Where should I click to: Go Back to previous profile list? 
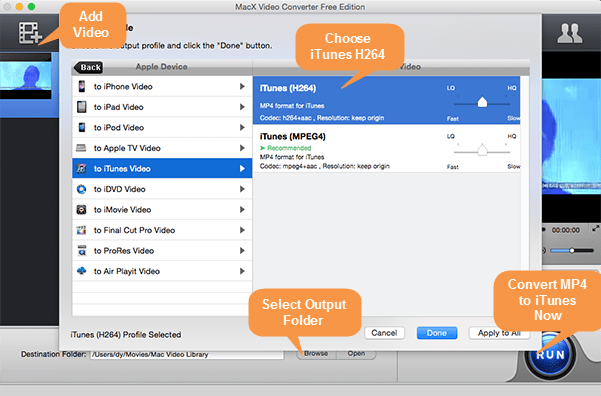[88, 67]
